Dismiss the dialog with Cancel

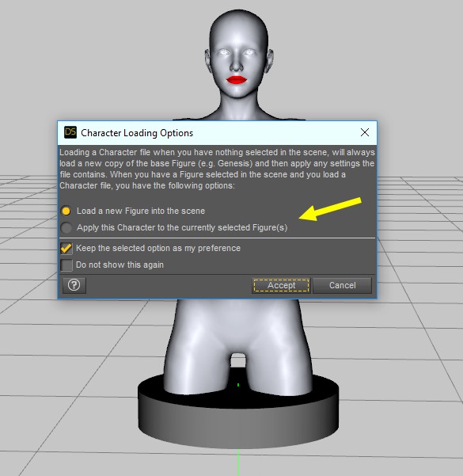click(x=342, y=285)
